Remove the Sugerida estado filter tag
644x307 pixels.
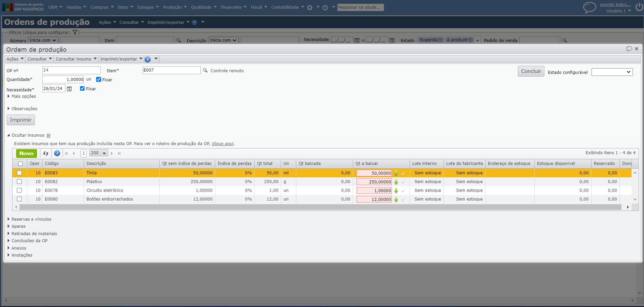[x=440, y=40]
